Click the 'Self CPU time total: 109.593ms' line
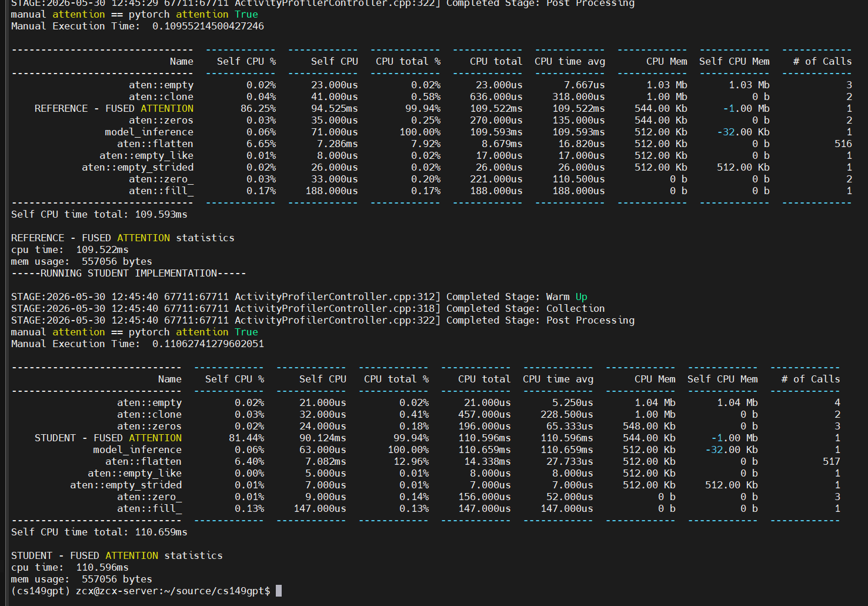Image resolution: width=868 pixels, height=606 pixels. point(99,214)
